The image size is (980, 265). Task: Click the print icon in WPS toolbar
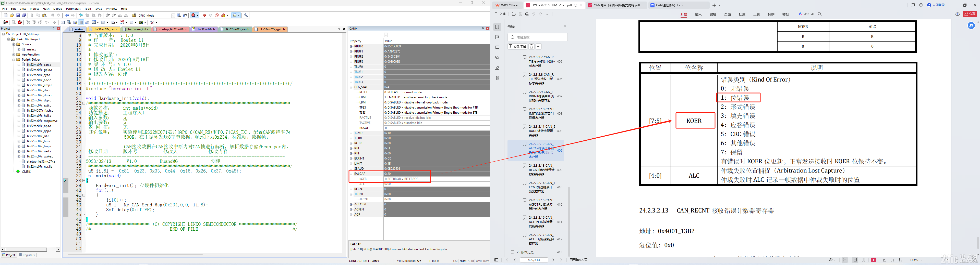click(x=527, y=14)
